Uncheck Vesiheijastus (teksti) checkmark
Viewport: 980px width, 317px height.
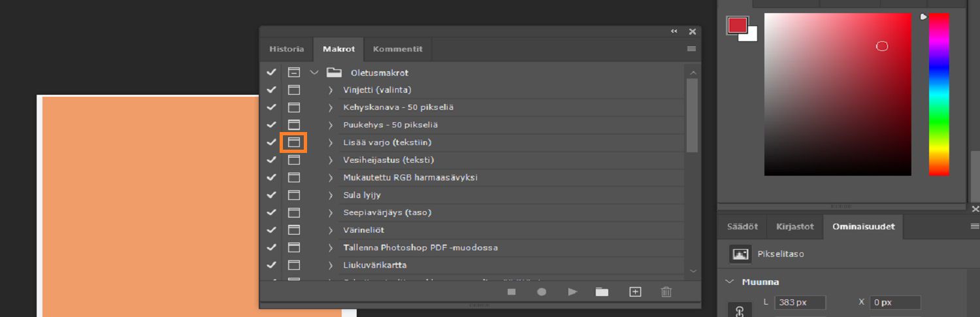pyautogui.click(x=271, y=160)
